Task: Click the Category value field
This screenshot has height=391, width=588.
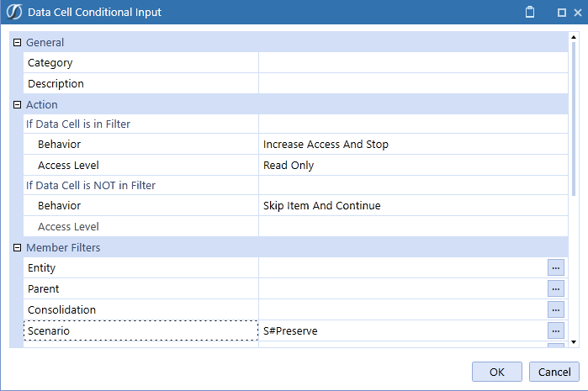Action: coord(412,63)
